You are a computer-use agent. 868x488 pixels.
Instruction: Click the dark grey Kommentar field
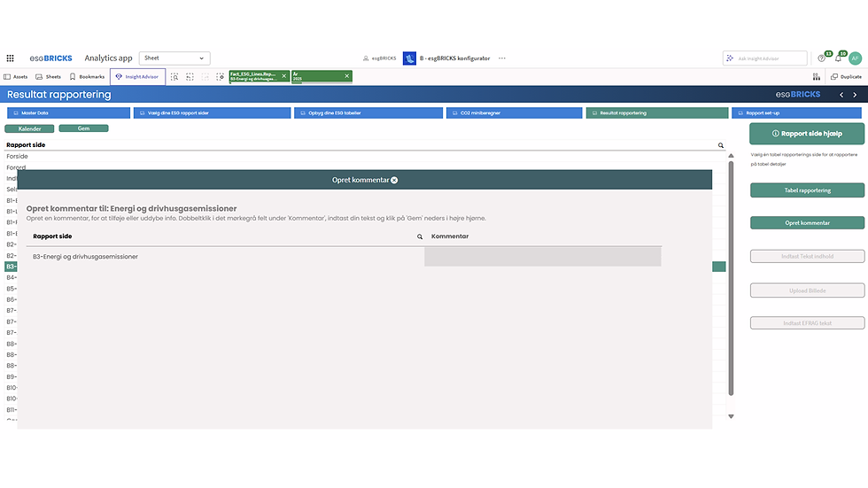tap(542, 257)
